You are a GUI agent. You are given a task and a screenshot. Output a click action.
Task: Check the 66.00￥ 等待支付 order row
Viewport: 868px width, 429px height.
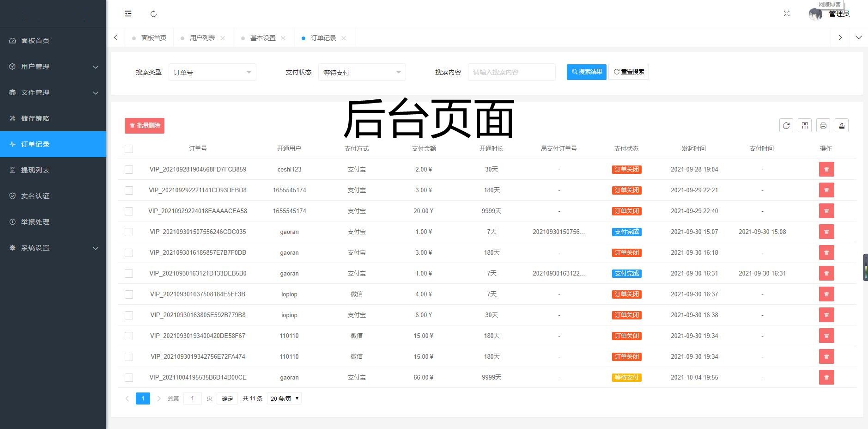[129, 378]
